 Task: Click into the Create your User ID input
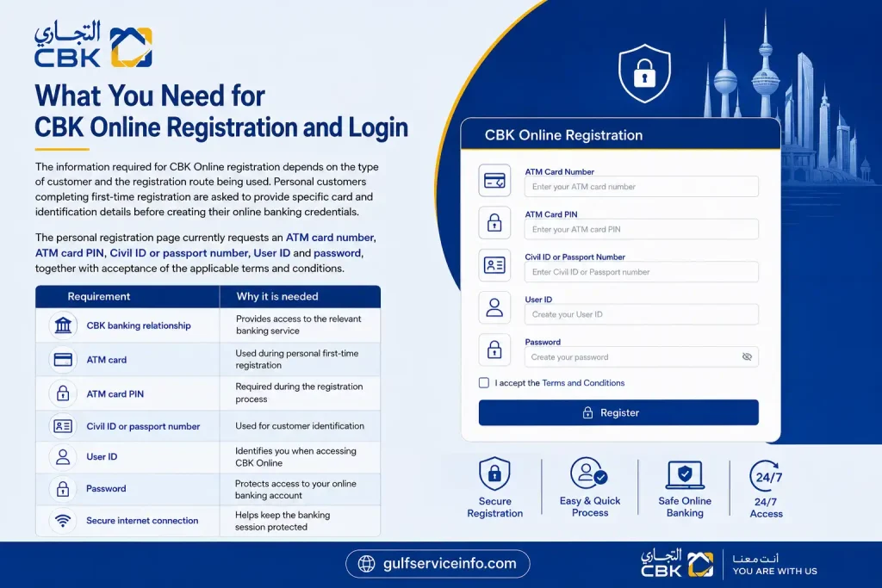641,314
